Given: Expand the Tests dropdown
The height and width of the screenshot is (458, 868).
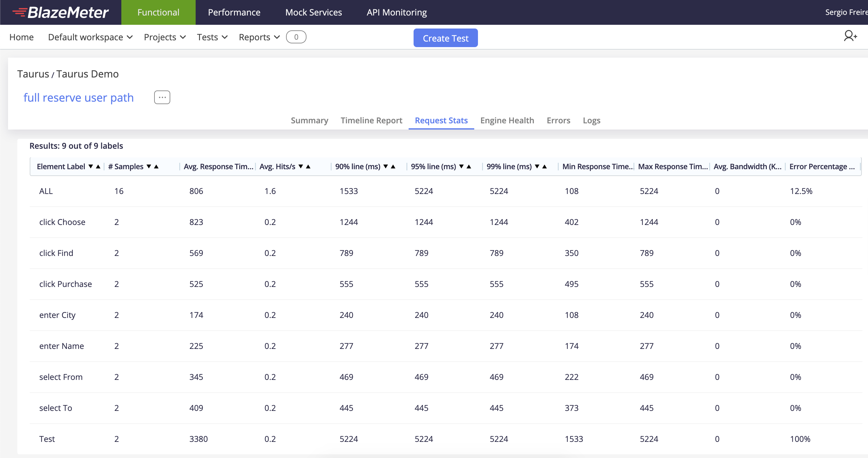Looking at the screenshot, I should 212,37.
